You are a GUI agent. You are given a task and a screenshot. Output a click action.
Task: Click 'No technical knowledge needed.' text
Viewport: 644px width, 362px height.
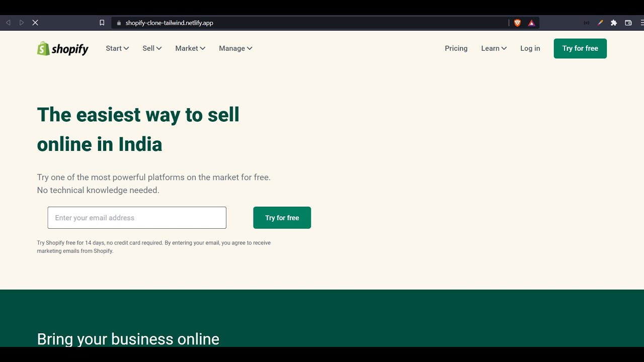click(98, 190)
